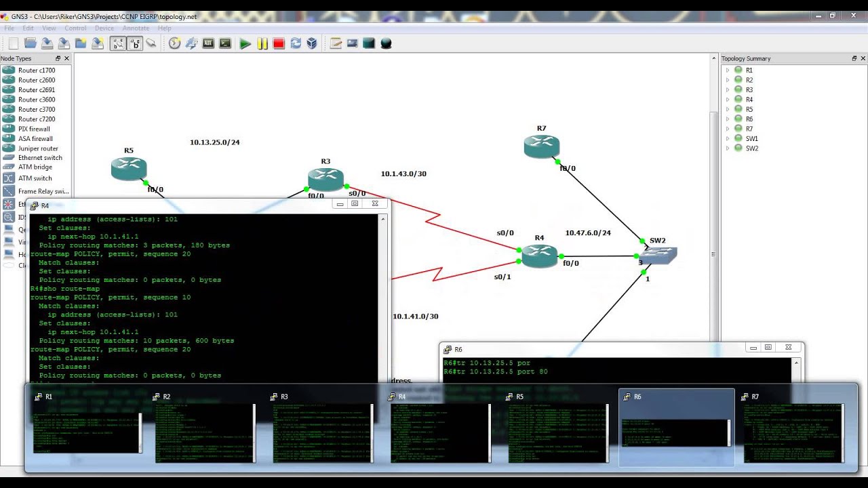Viewport: 868px width, 488px height.
Task: Click the Open project folder icon
Action: pyautogui.click(x=31, y=43)
